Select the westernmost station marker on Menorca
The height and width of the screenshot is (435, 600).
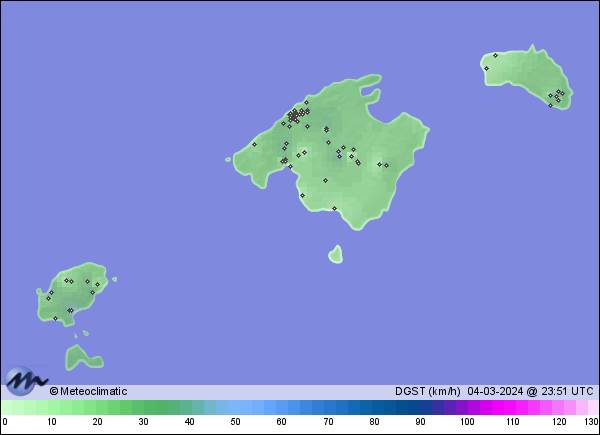(486, 69)
